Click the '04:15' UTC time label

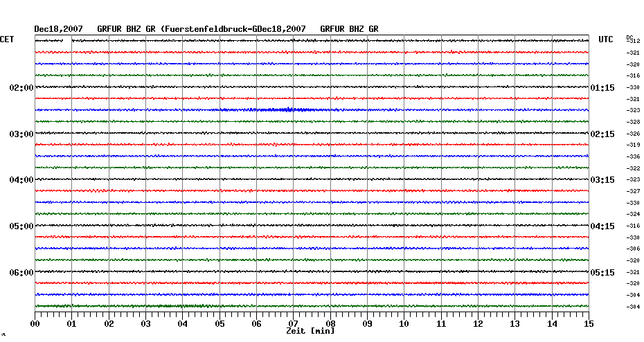(x=602, y=226)
